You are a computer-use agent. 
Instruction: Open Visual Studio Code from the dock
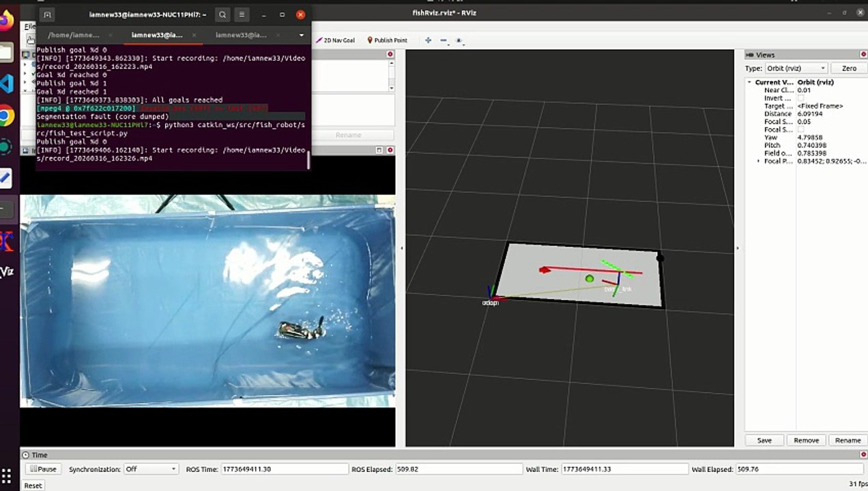[x=6, y=84]
